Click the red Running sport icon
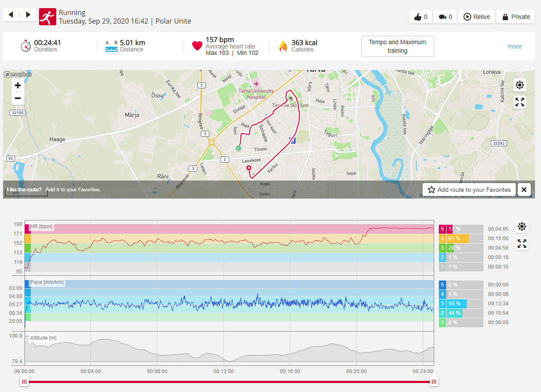The height and width of the screenshot is (392, 541). coord(48,17)
